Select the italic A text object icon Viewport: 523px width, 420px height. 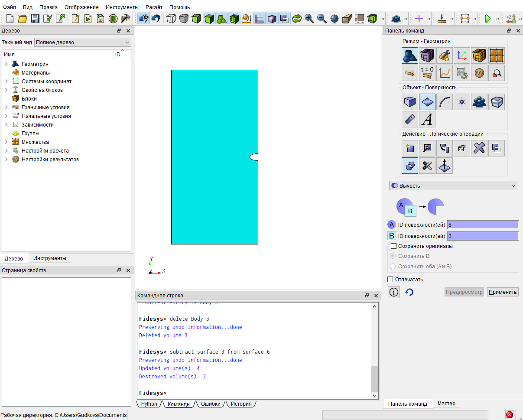coord(427,119)
